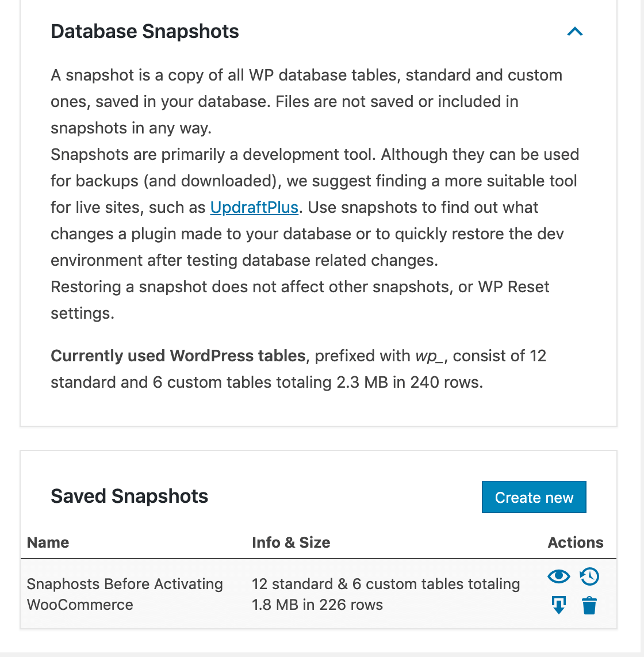This screenshot has height=657, width=644.
Task: Click the paragraph starting with A snapshot is
Action: tap(306, 101)
